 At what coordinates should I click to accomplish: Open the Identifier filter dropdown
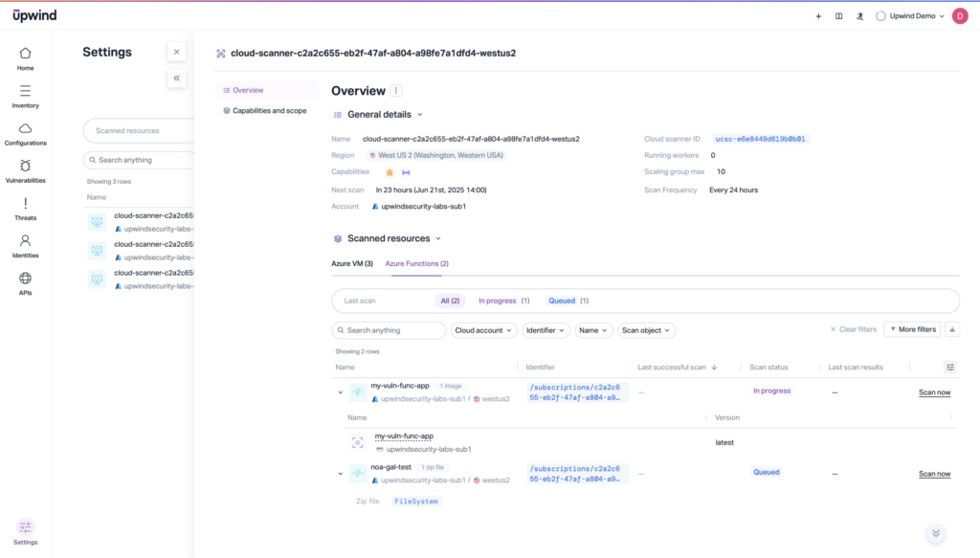click(546, 330)
